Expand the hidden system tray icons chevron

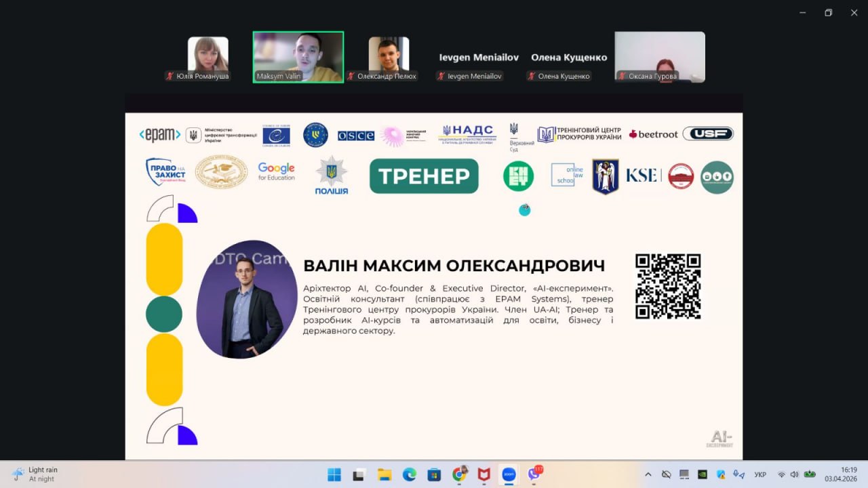pyautogui.click(x=648, y=474)
